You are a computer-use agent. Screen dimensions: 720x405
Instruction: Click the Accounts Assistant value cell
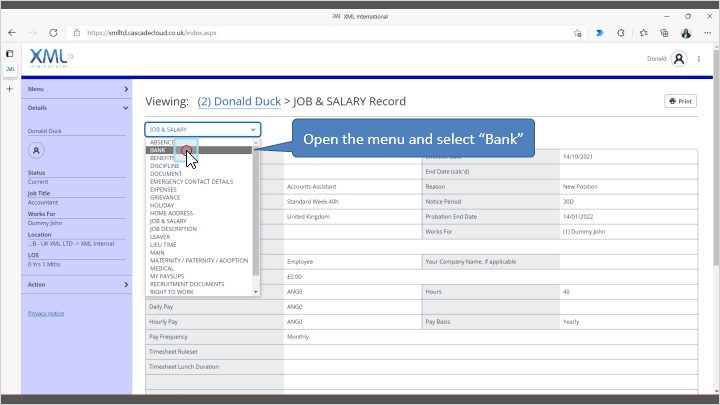pyautogui.click(x=353, y=186)
